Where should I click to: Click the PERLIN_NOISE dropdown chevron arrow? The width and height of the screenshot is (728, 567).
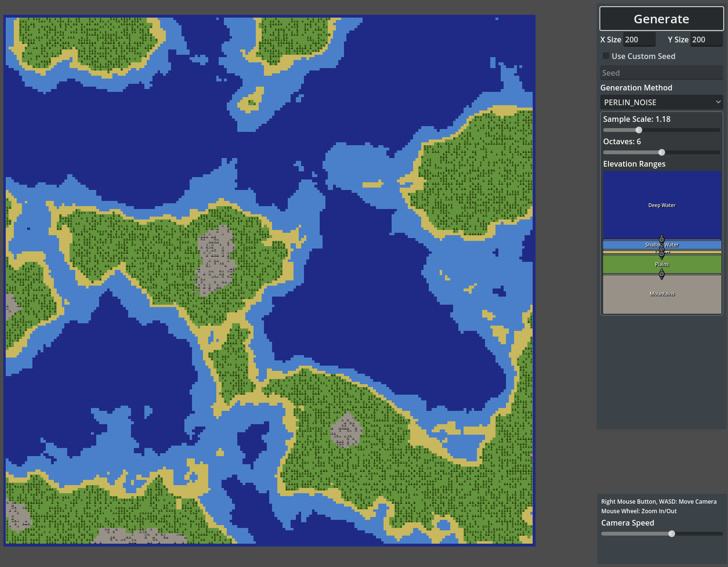coord(718,102)
